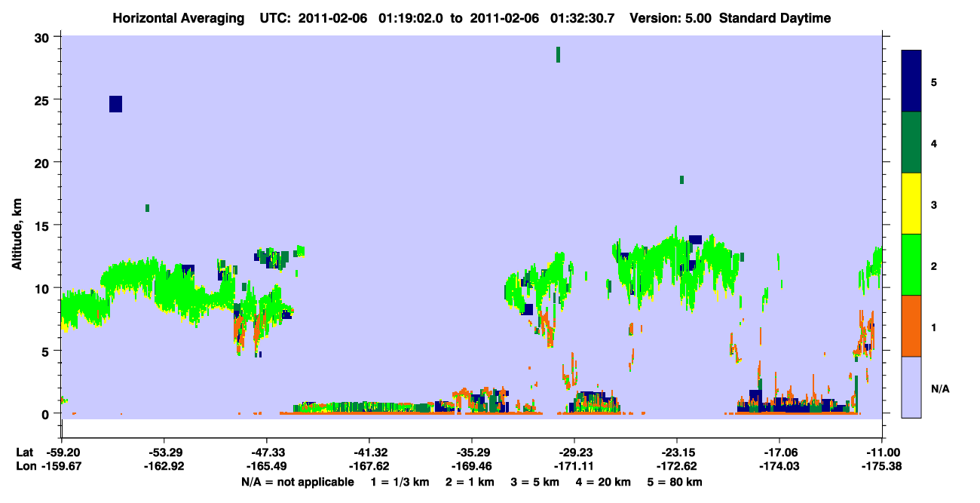Click longitude value '-167.62'
The image size is (980, 503).
(x=369, y=467)
